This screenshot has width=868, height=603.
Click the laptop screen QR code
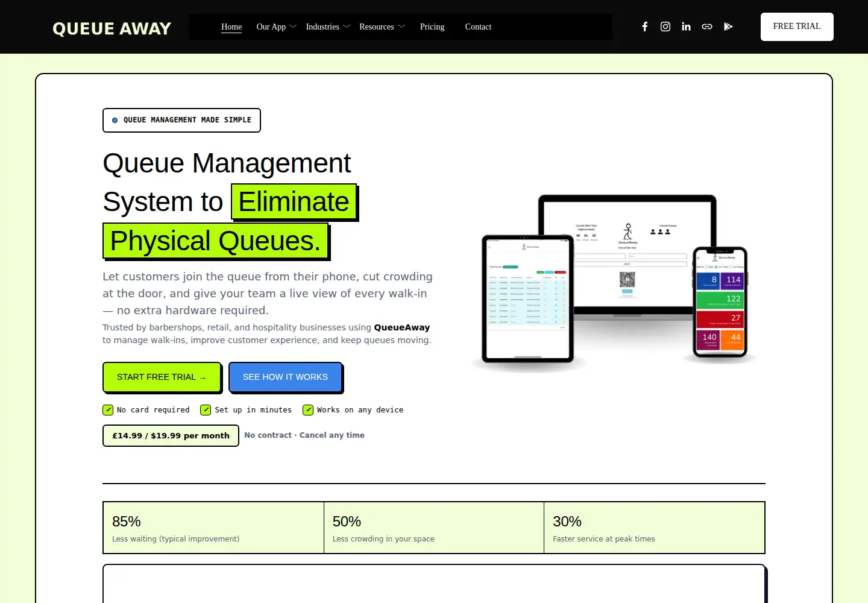pos(627,279)
